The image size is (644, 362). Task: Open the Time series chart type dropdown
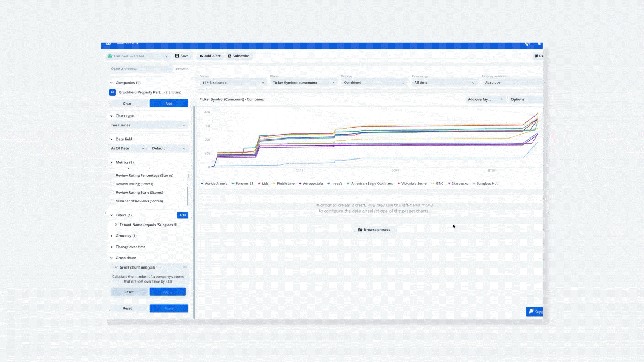coord(148,125)
